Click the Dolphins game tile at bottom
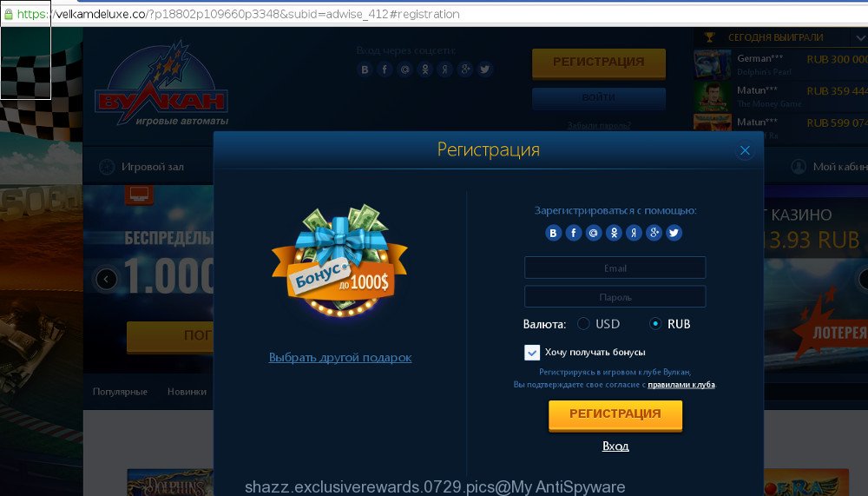This screenshot has height=496, width=868. tap(170, 482)
